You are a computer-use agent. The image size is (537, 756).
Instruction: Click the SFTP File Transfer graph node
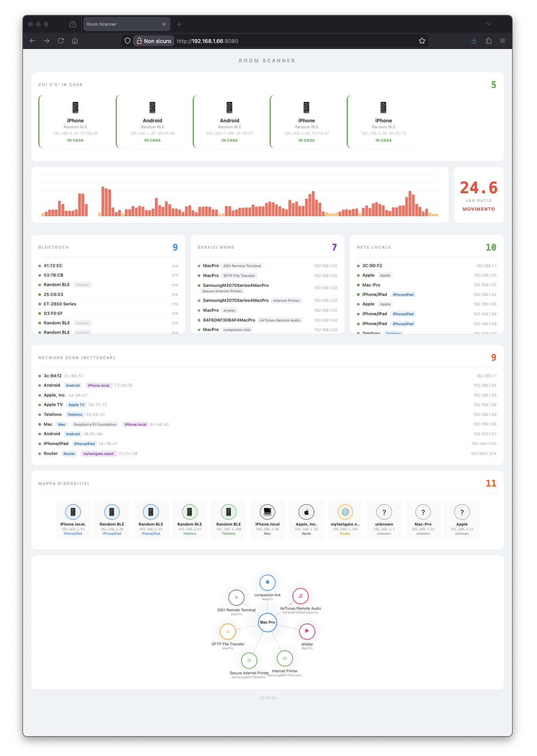click(228, 631)
